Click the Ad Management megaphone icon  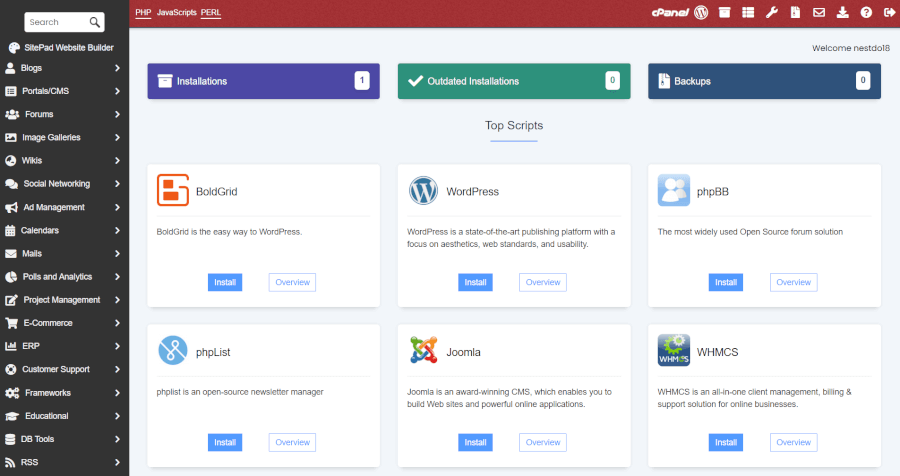(11, 207)
